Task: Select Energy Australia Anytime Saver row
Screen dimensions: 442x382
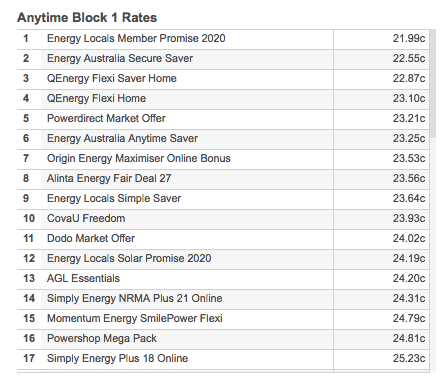Action: (x=223, y=139)
